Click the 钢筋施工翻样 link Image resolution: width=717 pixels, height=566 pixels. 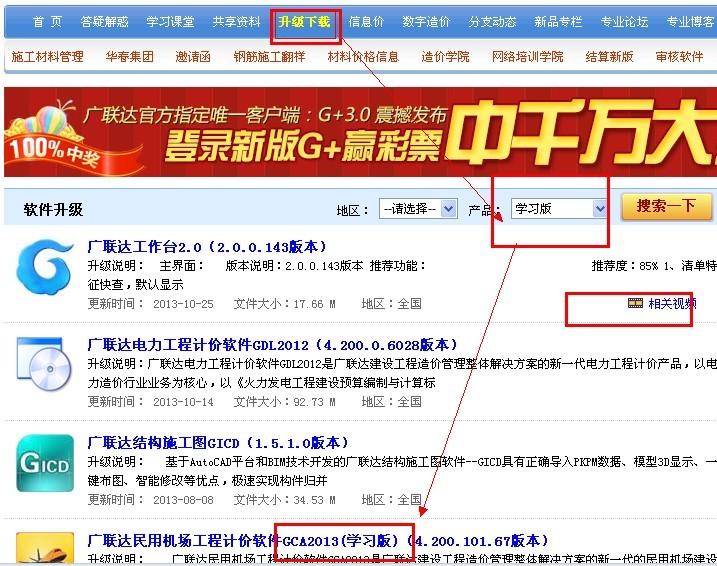pos(269,57)
